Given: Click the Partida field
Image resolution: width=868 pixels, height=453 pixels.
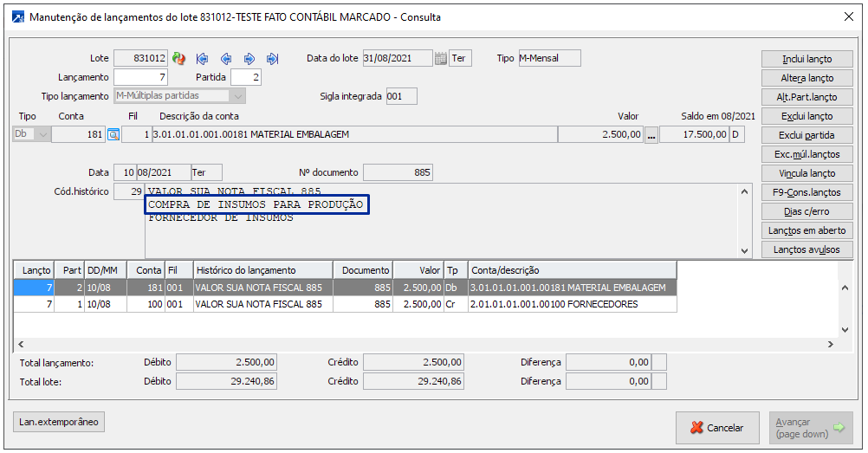Looking at the screenshot, I should click(x=246, y=77).
